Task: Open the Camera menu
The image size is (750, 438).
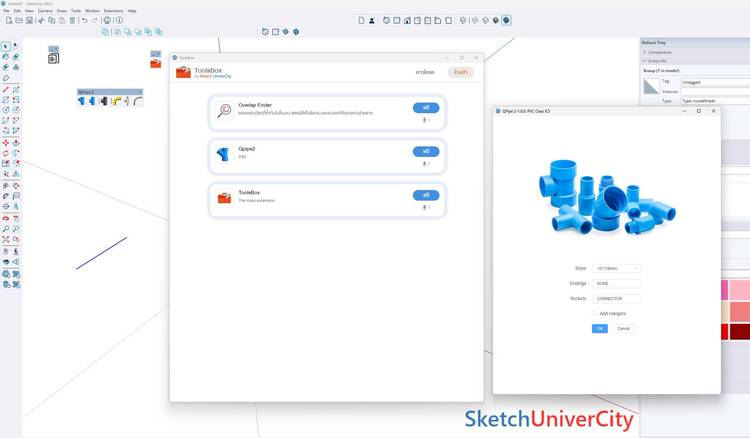Action: click(x=45, y=11)
